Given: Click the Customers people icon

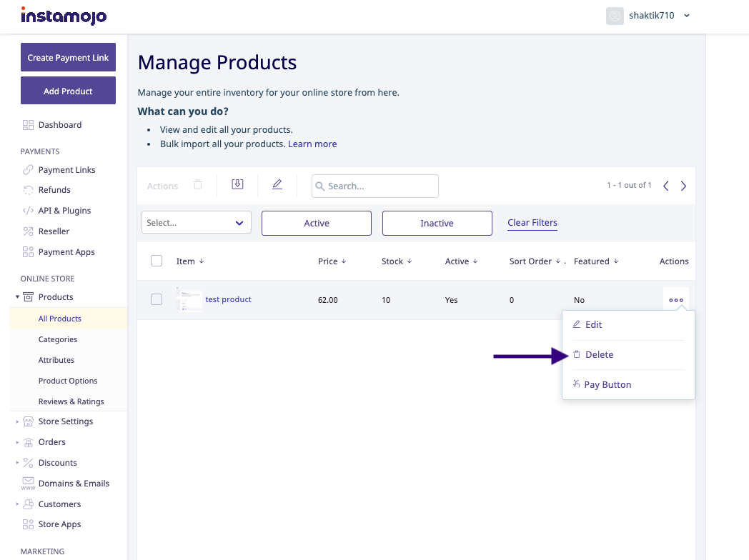Looking at the screenshot, I should 28,504.
